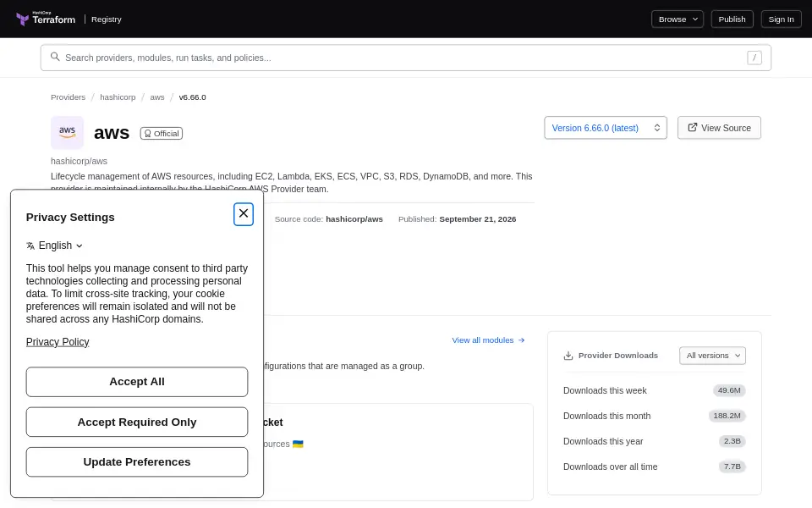
Task: Click the v6.66.0 breadcrumb text
Action: (x=192, y=97)
